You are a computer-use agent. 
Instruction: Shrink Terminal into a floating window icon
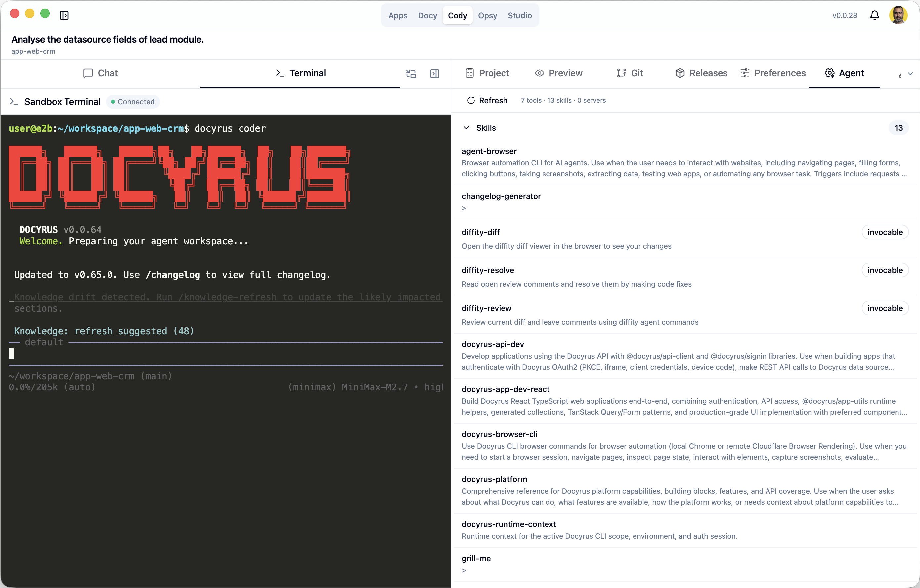tap(411, 73)
